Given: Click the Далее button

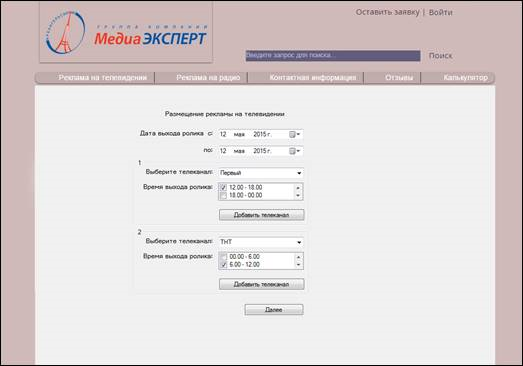Looking at the screenshot, I should tap(274, 310).
